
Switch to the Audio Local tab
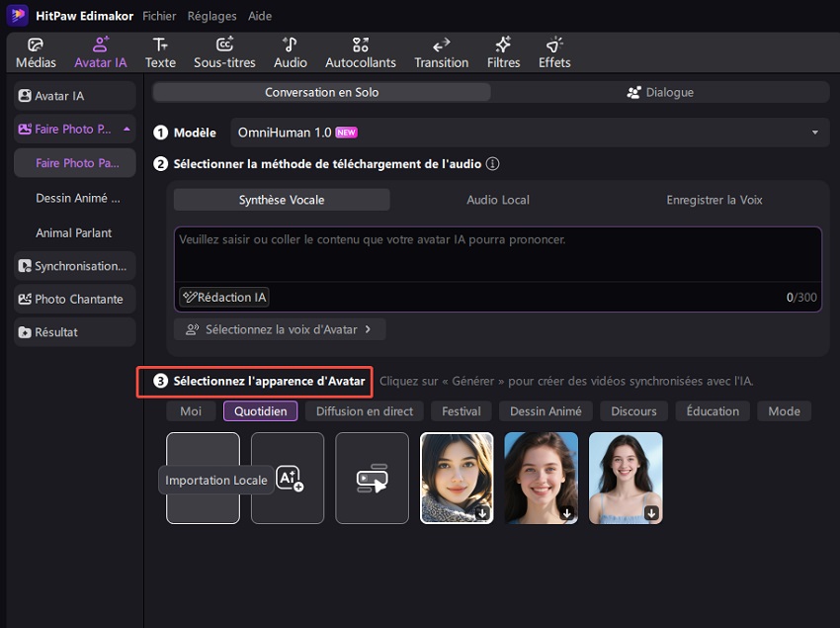pyautogui.click(x=497, y=199)
